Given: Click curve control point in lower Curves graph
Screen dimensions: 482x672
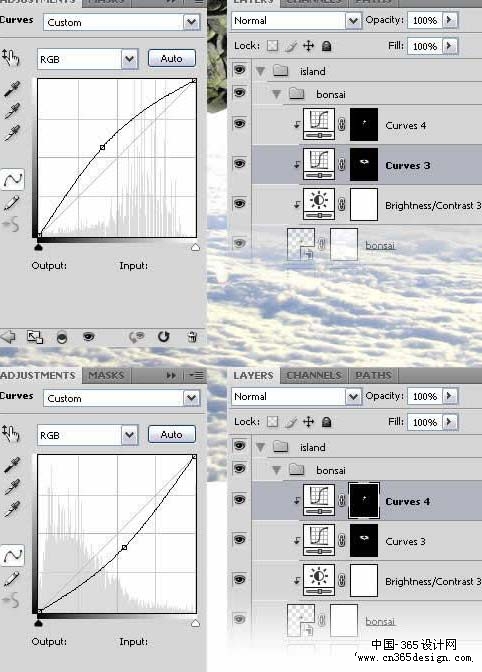Looking at the screenshot, I should (x=124, y=547).
